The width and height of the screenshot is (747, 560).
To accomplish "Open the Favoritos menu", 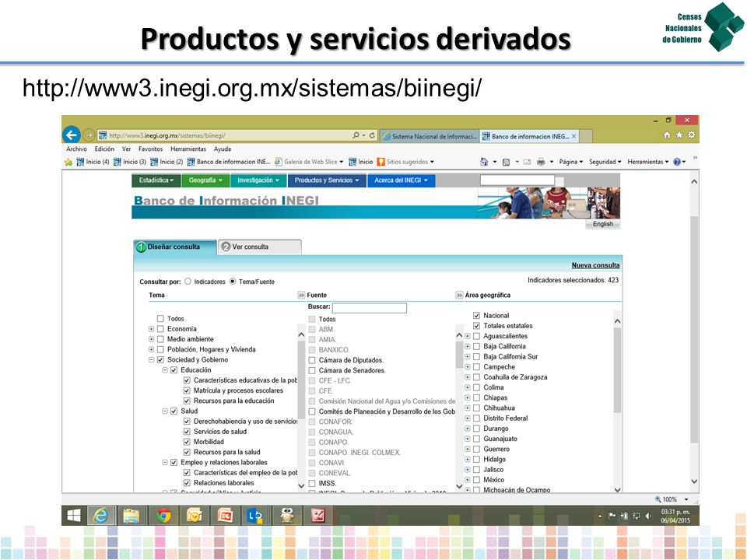I will [150, 149].
